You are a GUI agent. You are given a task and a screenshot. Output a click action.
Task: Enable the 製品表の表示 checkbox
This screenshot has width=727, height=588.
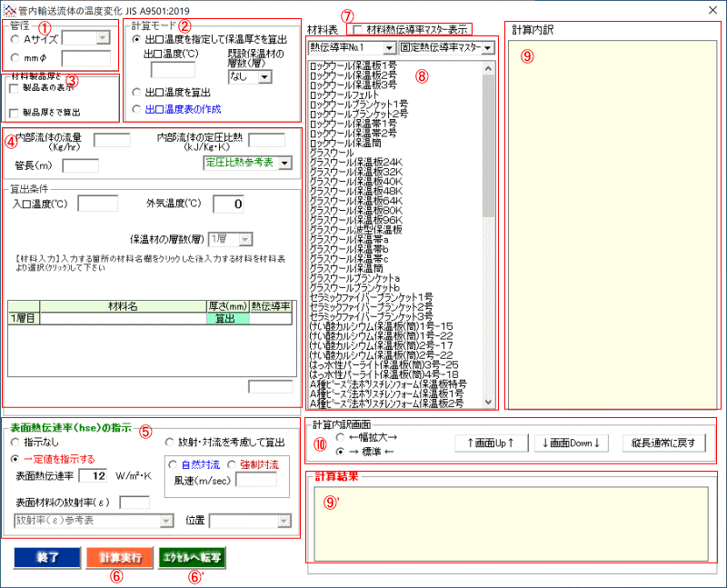[14, 90]
